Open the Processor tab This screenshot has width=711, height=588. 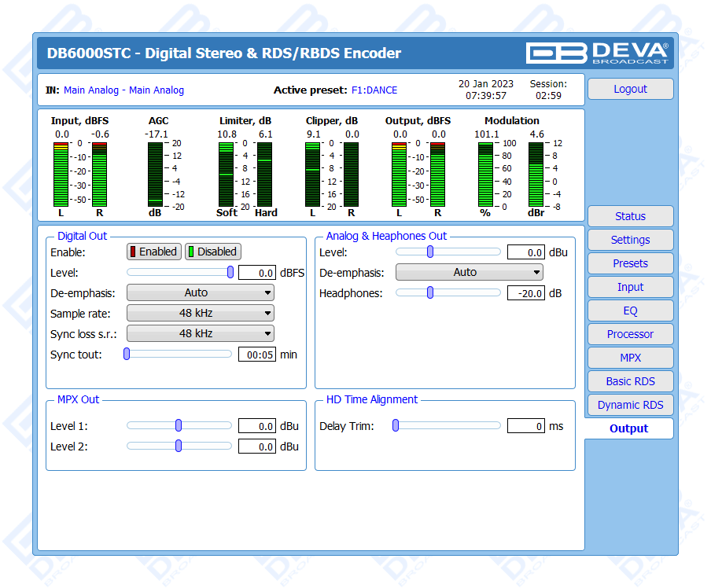click(630, 334)
